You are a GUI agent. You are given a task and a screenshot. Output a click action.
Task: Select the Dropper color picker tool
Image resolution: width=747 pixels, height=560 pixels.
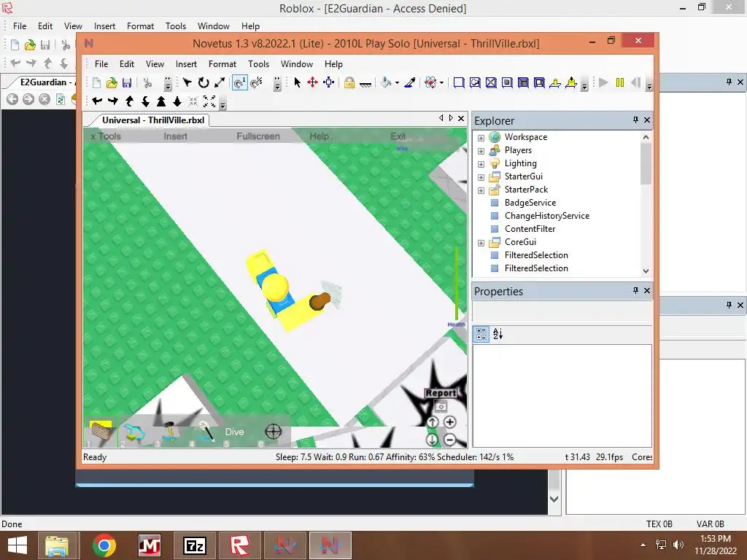tap(410, 82)
